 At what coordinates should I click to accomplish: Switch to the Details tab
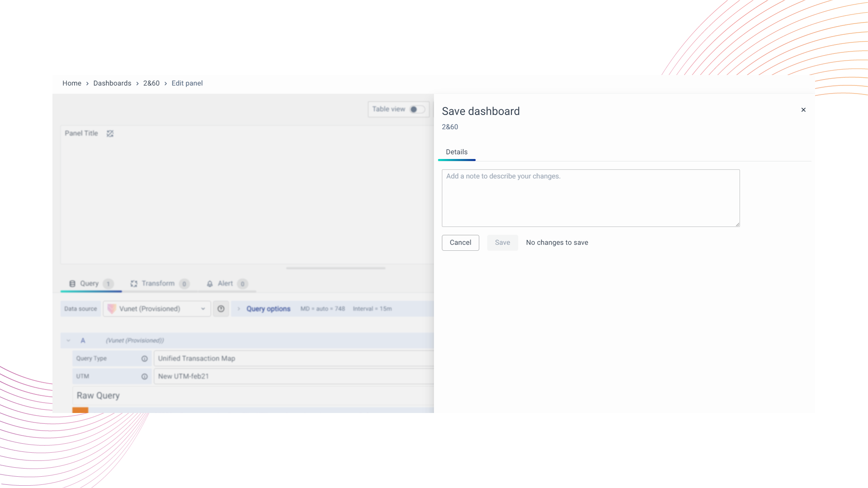click(x=457, y=152)
